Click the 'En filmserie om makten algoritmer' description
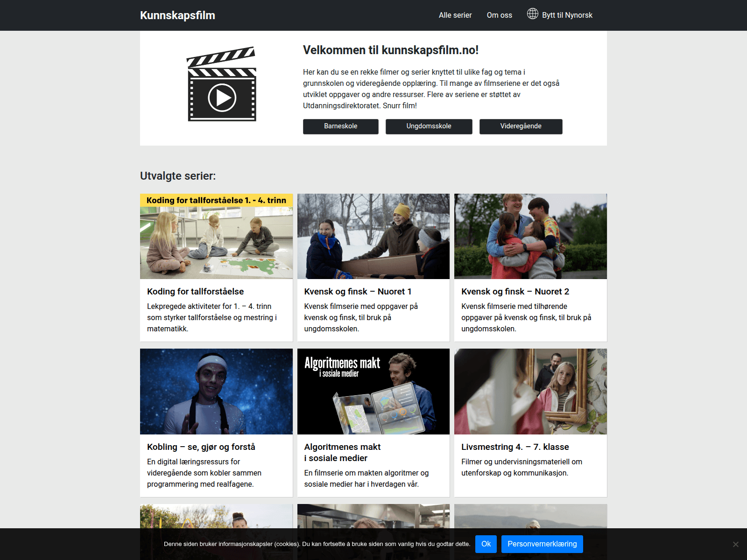Image resolution: width=747 pixels, height=560 pixels. (366, 479)
